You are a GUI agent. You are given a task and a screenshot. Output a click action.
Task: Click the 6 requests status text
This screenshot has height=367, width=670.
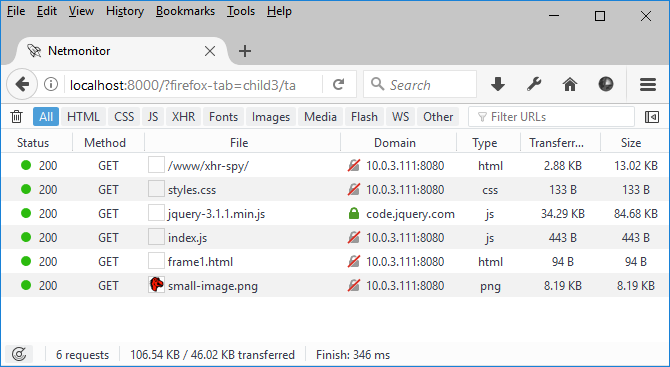pyautogui.click(x=82, y=355)
